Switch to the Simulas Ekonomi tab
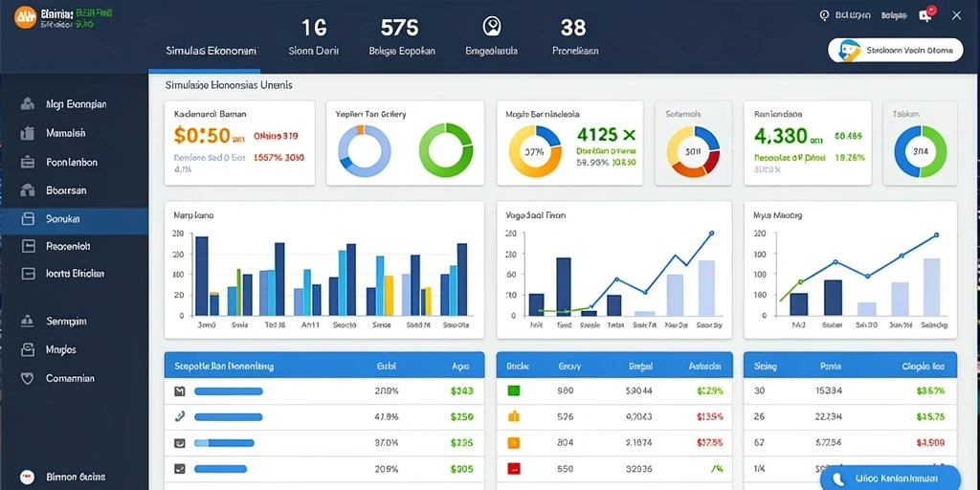The height and width of the screenshot is (490, 980). 212,52
